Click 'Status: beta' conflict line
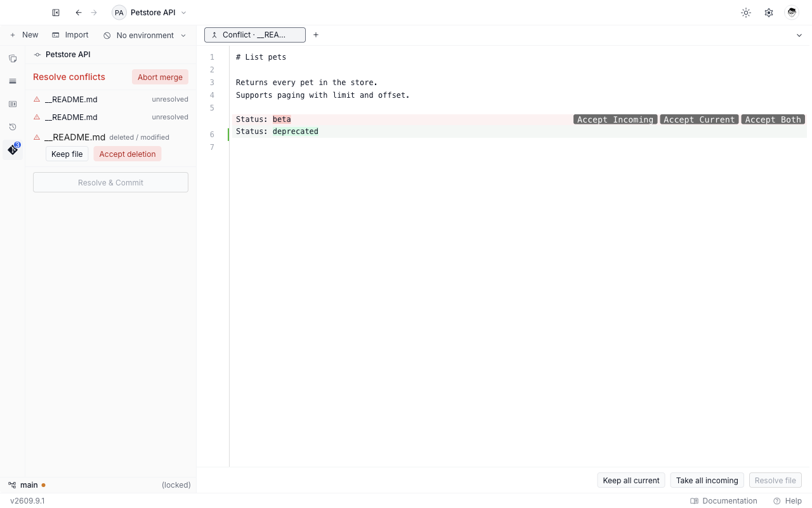The width and height of the screenshot is (812, 508). pyautogui.click(x=263, y=119)
